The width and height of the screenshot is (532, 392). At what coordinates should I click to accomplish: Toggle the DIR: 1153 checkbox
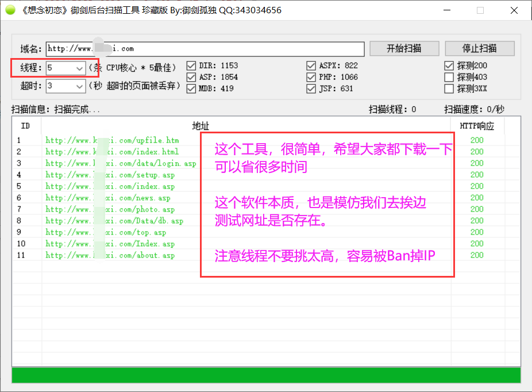pos(191,66)
